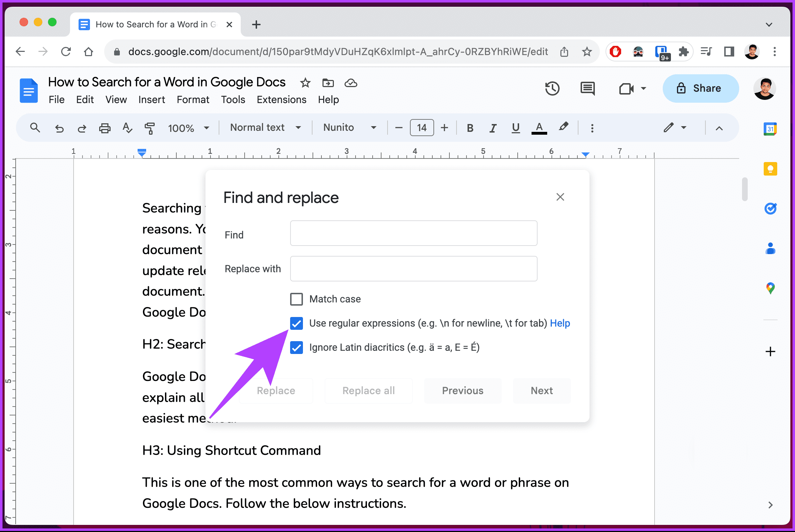Open the Insert menu
This screenshot has height=532, width=795.
point(151,100)
